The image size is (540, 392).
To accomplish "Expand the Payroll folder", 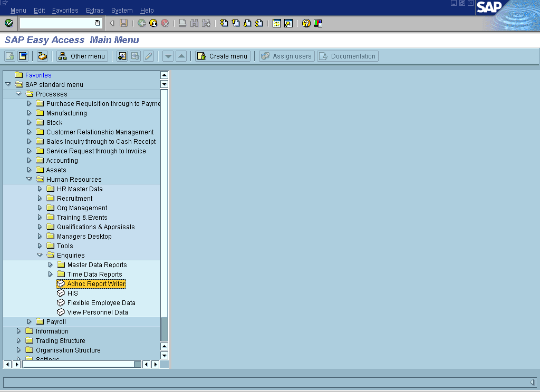I will pyautogui.click(x=30, y=321).
